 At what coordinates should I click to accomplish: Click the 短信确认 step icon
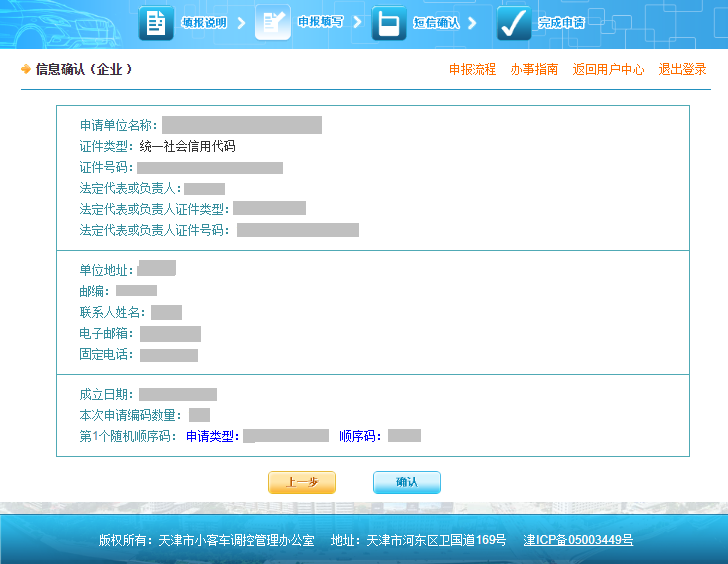tap(389, 23)
